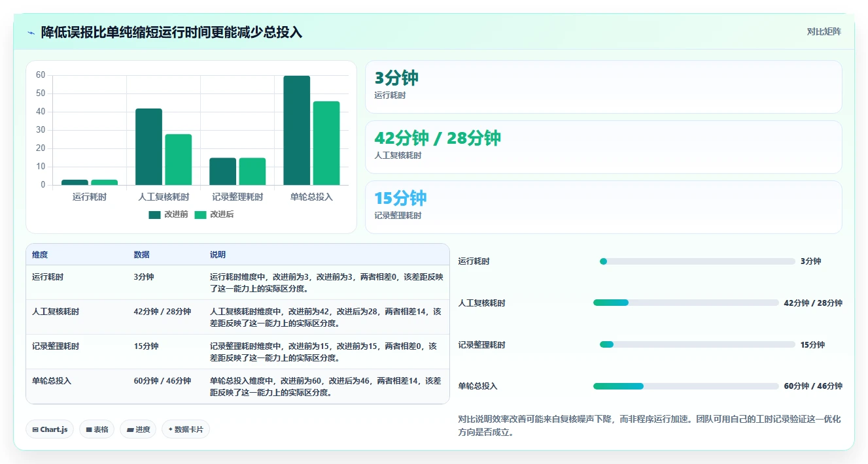Toggle the 改进后 legend swatch
The image size is (868, 464).
pyautogui.click(x=200, y=214)
